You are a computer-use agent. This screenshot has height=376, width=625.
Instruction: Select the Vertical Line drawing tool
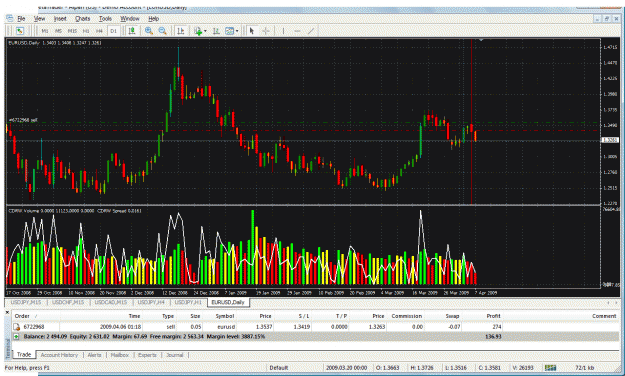pos(283,31)
